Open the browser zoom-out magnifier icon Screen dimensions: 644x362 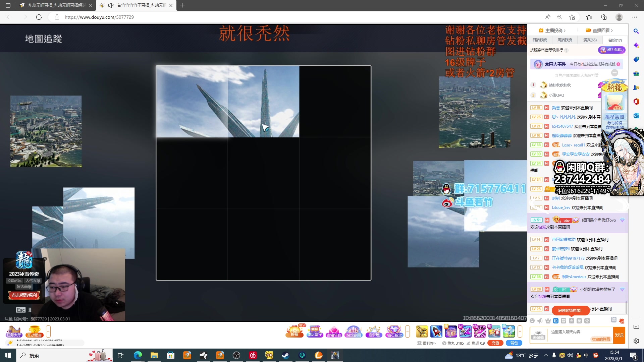(x=559, y=17)
